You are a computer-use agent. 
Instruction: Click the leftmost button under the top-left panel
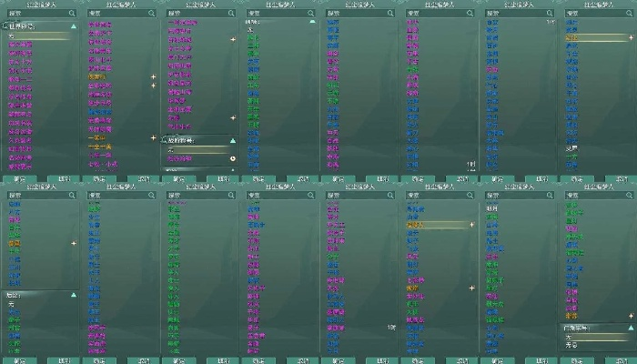[19, 179]
